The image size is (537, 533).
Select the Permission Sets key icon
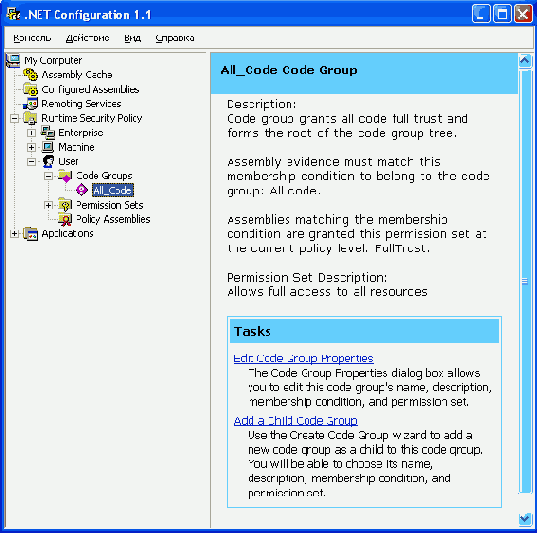point(65,205)
